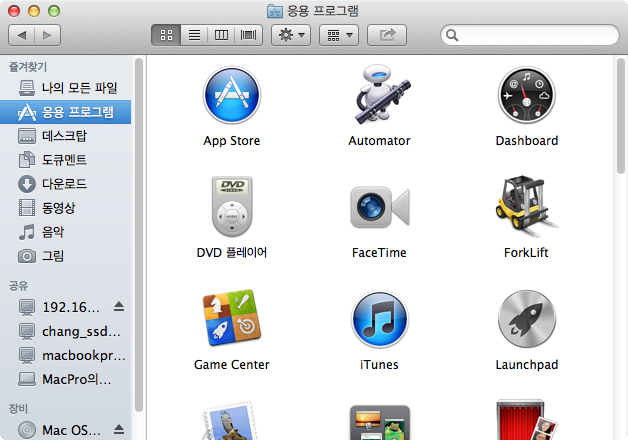Click the main file area vertical scrollbar
628x440 pixels.
[621, 116]
